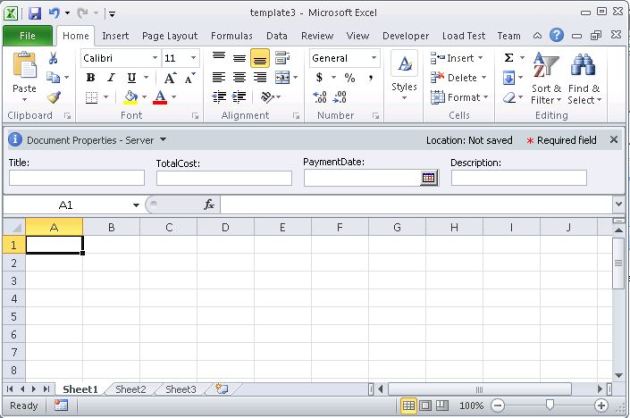This screenshot has width=630, height=418.
Task: Click the AutoSum sigma icon
Action: (x=509, y=59)
